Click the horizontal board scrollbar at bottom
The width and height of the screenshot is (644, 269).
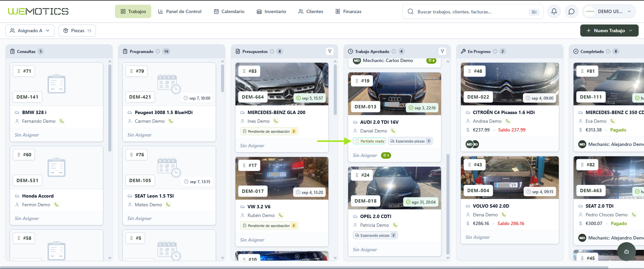304,267
